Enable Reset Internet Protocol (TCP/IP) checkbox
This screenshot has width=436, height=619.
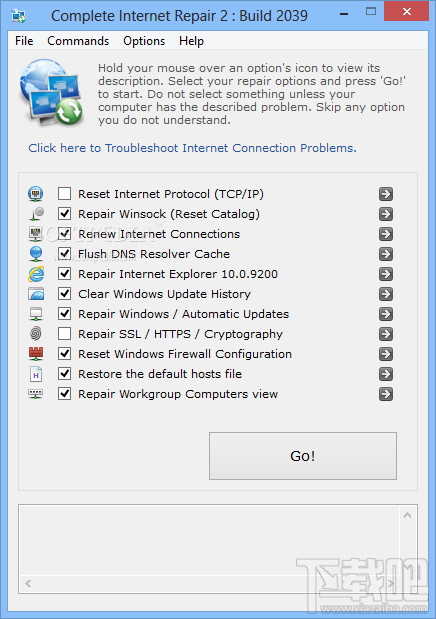(64, 194)
